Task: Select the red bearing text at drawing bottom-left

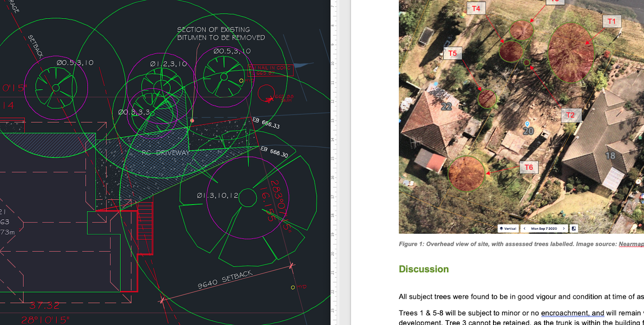Action: tap(45, 320)
